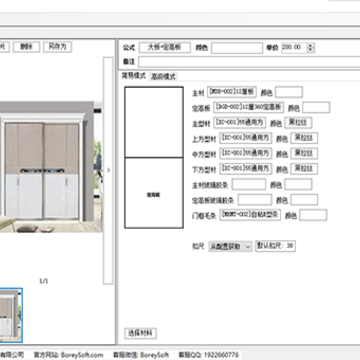Click the 1/1 page indicator
360x360 pixels.
tap(44, 281)
